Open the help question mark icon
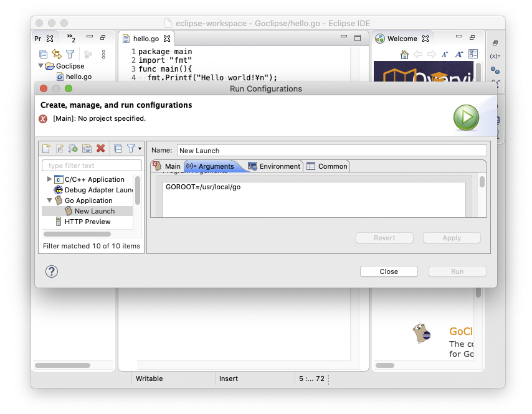 pos(52,271)
